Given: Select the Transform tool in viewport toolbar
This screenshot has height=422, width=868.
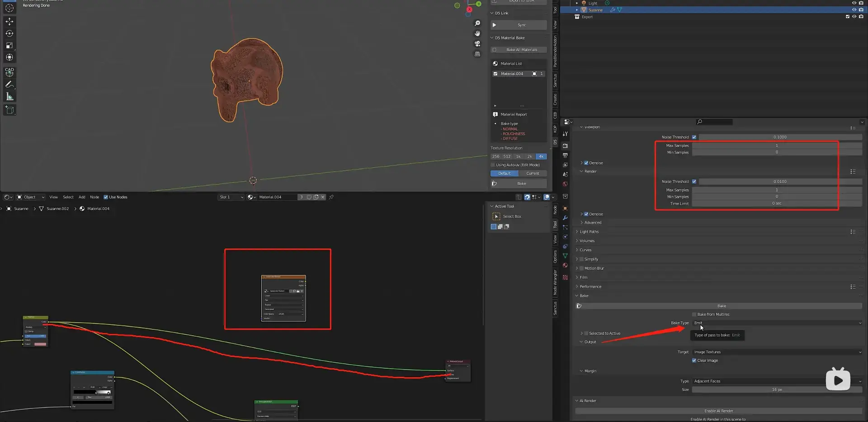Looking at the screenshot, I should tap(9, 57).
